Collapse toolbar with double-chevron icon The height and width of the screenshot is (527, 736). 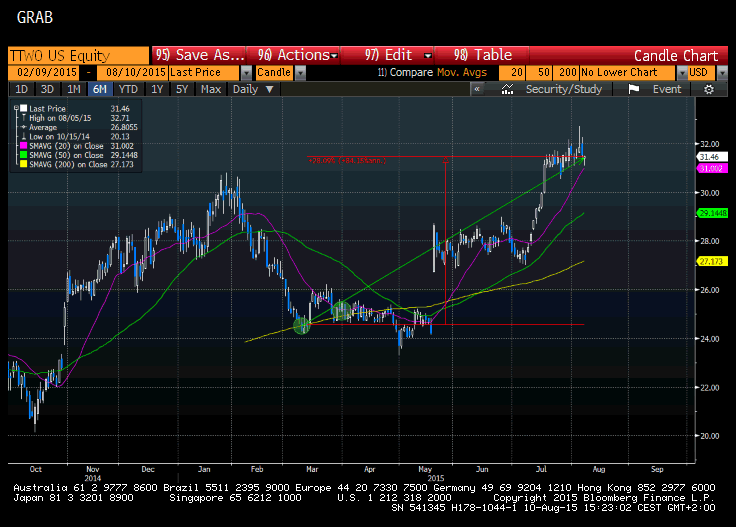pyautogui.click(x=477, y=89)
